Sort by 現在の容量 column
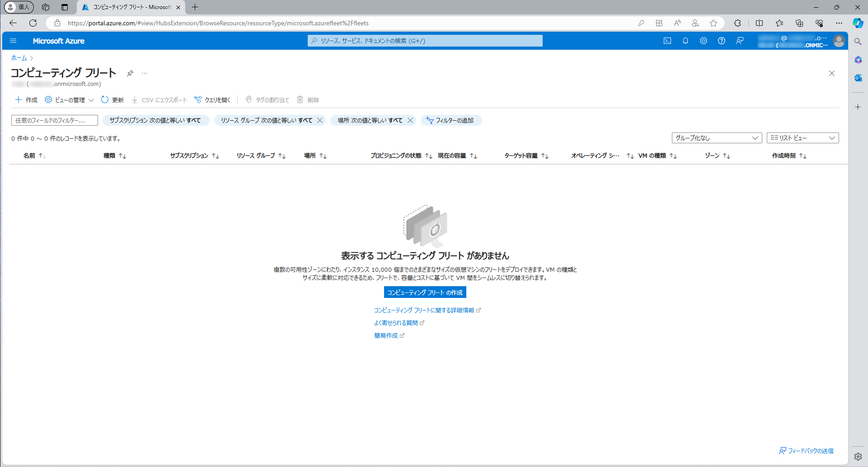 coord(458,156)
